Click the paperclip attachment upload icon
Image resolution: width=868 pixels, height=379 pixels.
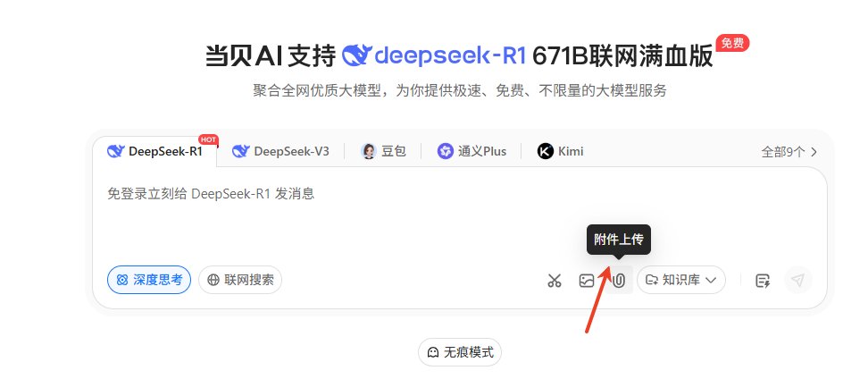(619, 281)
